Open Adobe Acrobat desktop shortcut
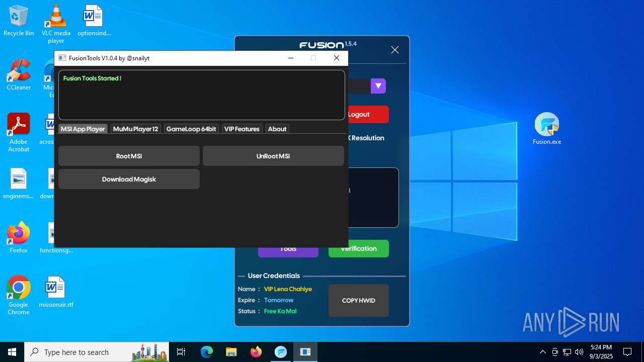 [x=19, y=132]
